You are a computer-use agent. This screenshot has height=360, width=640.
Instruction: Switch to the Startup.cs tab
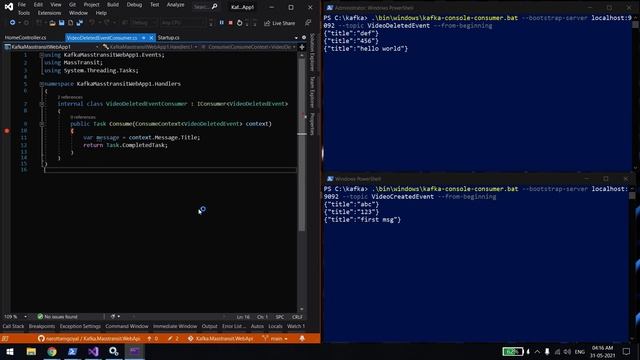pyautogui.click(x=168, y=38)
